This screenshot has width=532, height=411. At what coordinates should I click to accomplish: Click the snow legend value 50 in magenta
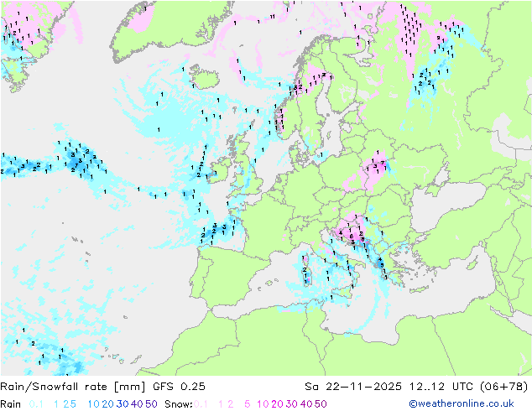(321, 404)
